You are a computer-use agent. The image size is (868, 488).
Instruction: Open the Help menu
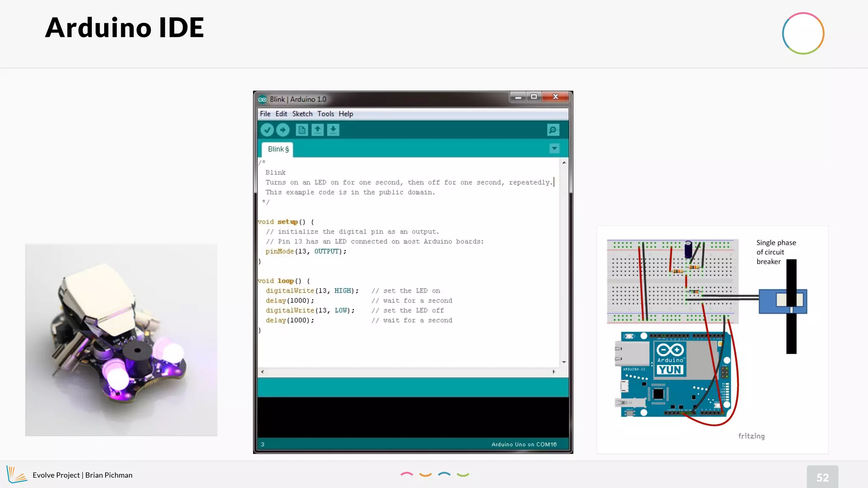point(346,114)
